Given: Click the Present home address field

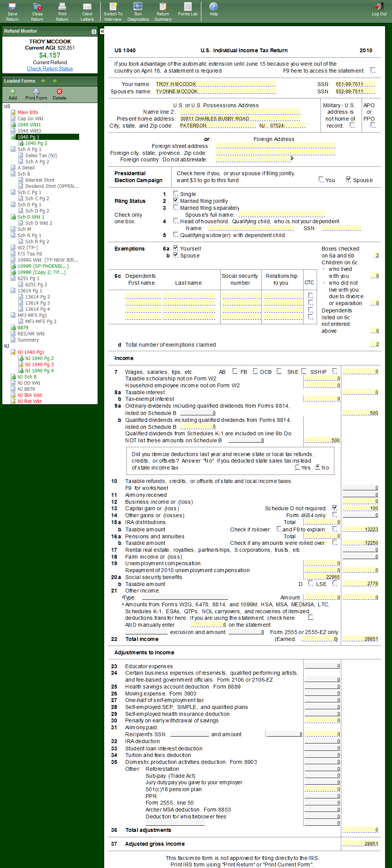Looking at the screenshot, I should click(240, 119).
